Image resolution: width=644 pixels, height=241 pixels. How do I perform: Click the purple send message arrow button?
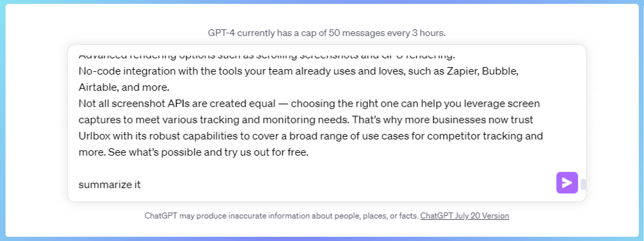567,183
